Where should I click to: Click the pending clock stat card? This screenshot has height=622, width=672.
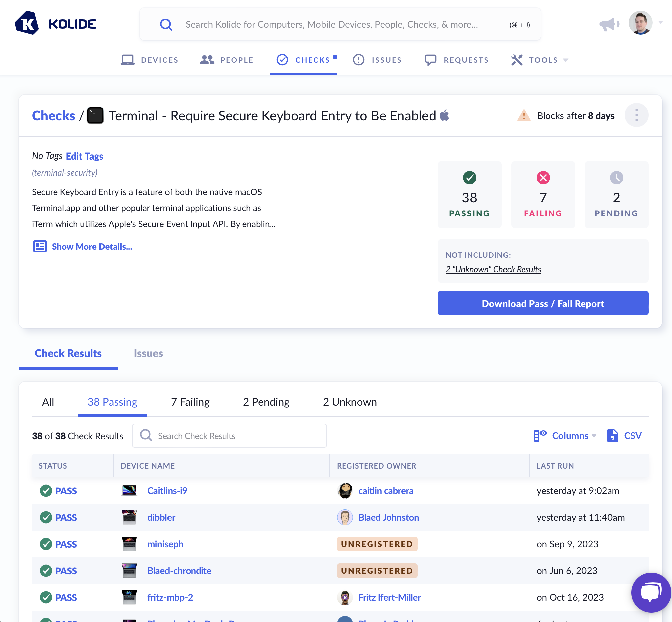[616, 195]
